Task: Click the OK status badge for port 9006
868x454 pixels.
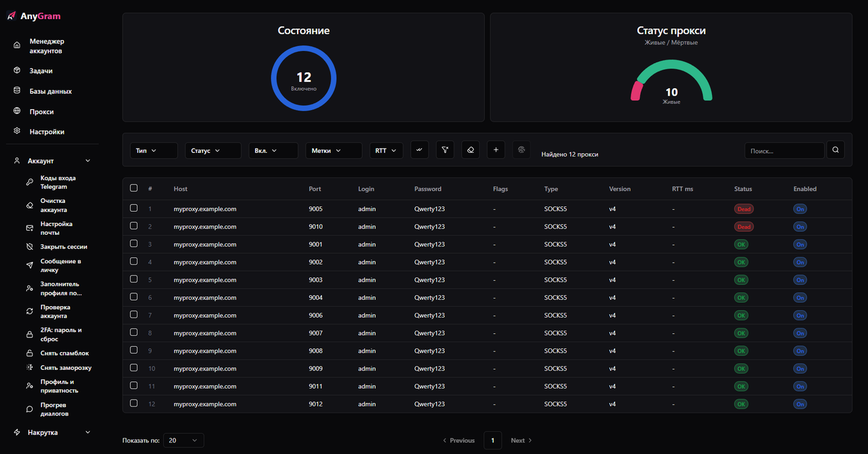Action: 741,316
